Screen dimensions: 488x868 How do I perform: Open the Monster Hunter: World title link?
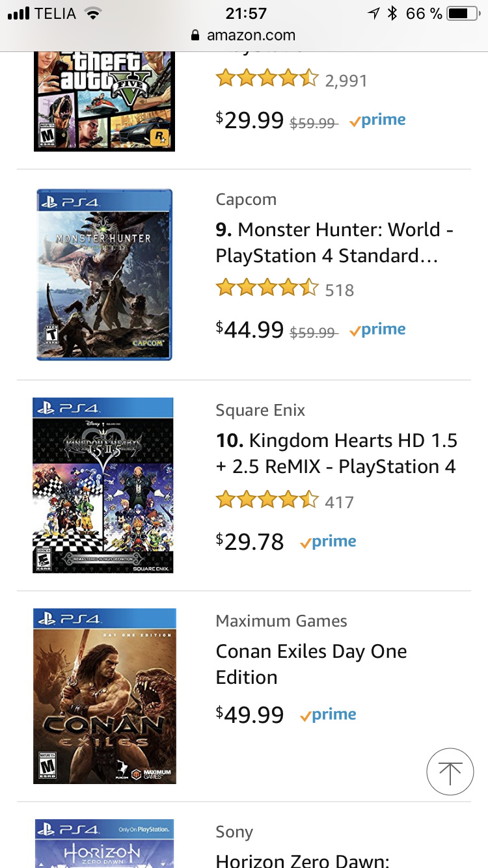click(x=334, y=243)
